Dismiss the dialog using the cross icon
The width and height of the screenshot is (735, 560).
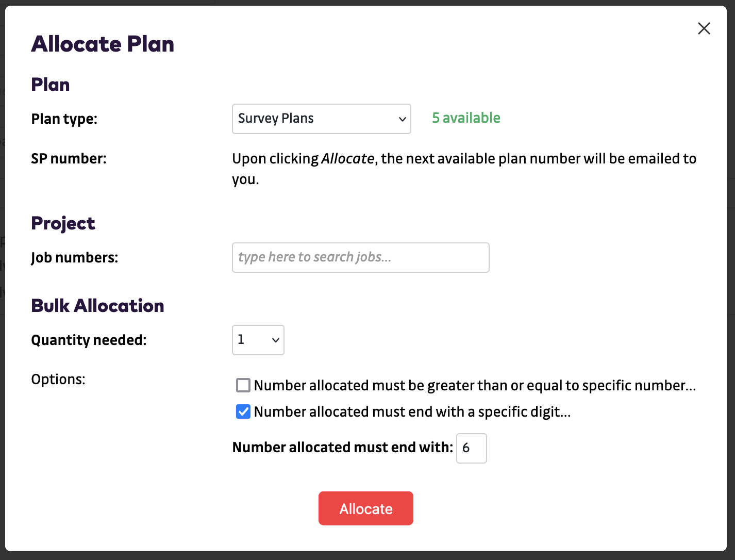point(704,28)
